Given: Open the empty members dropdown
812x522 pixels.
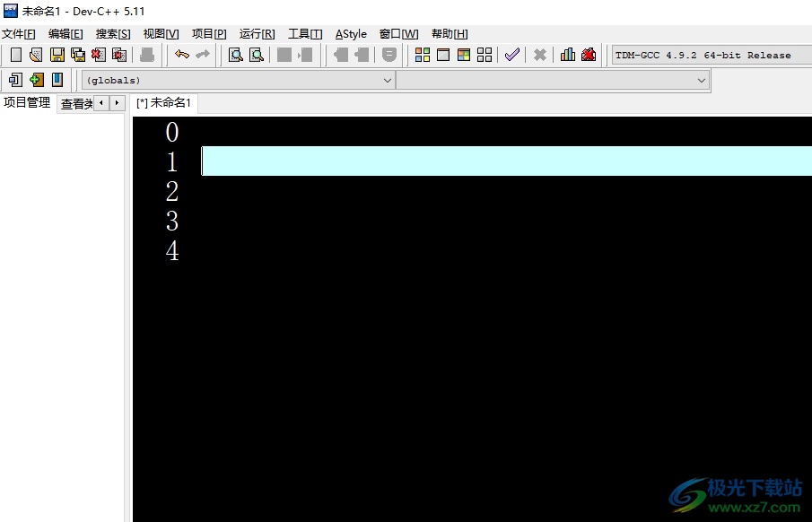Looking at the screenshot, I should pos(553,80).
